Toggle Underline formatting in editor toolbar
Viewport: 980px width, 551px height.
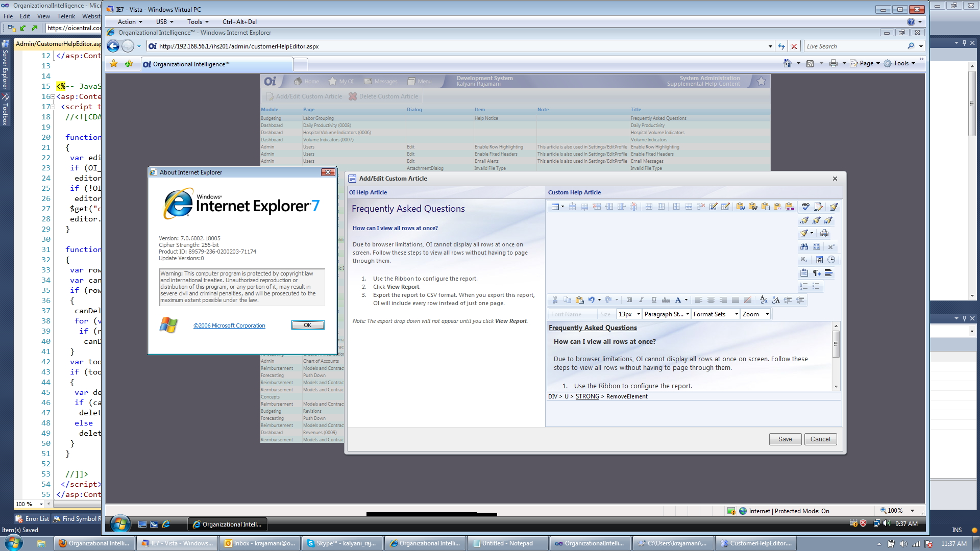(654, 300)
